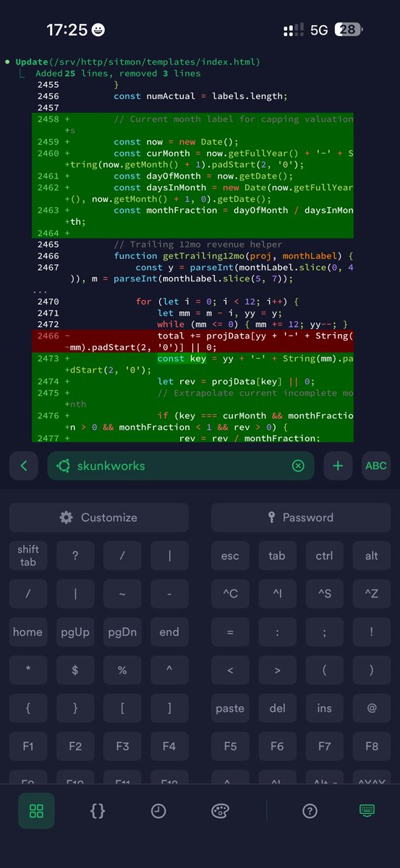The image size is (400, 868).
Task: Clear the skunkworks field with the x icon
Action: tap(298, 466)
